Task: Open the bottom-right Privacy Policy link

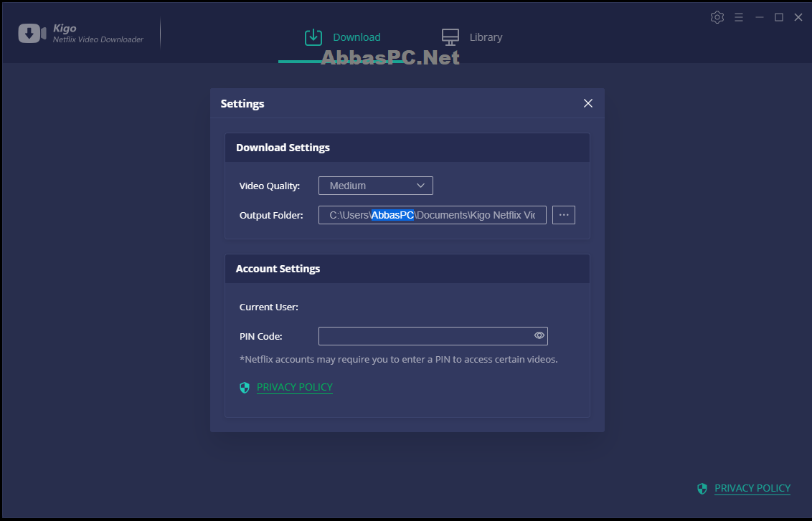Action: [x=752, y=488]
